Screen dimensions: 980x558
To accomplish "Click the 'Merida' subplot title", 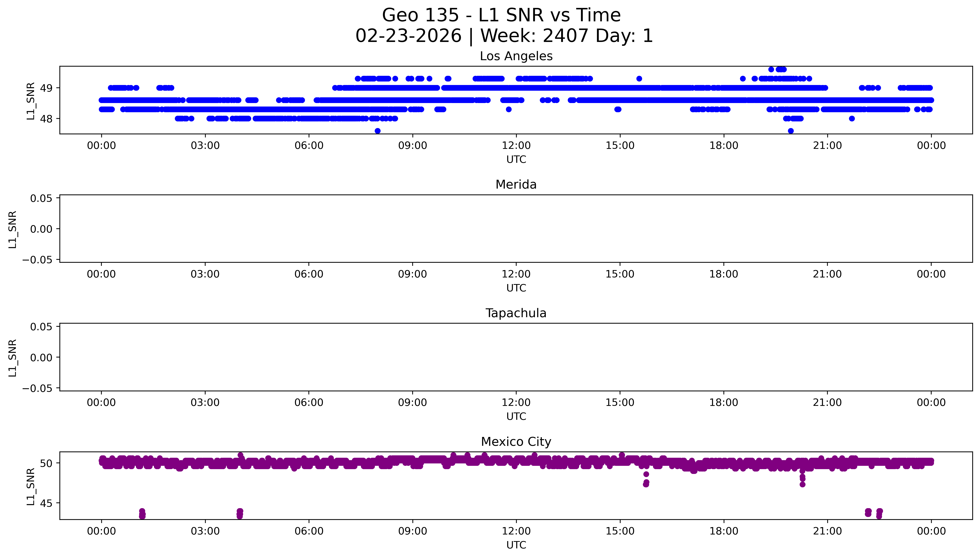I will (x=516, y=185).
